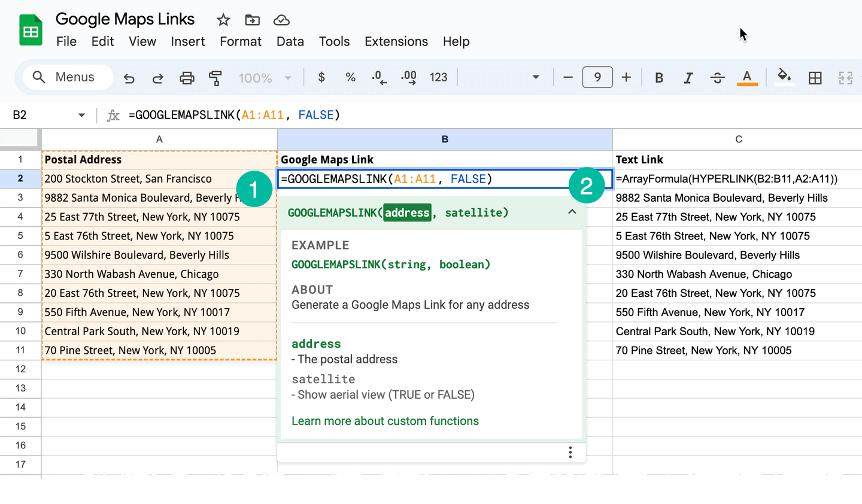Open the File menu

click(66, 41)
